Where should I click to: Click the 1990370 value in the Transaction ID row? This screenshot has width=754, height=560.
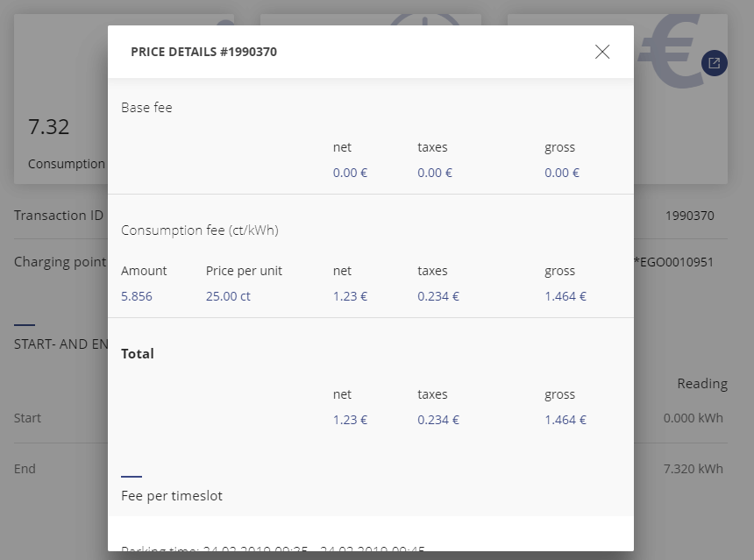coord(690,216)
